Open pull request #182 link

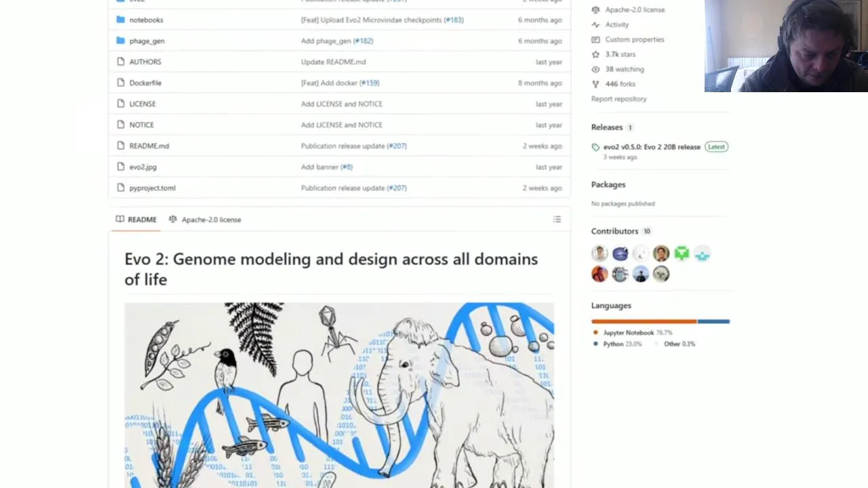(363, 41)
